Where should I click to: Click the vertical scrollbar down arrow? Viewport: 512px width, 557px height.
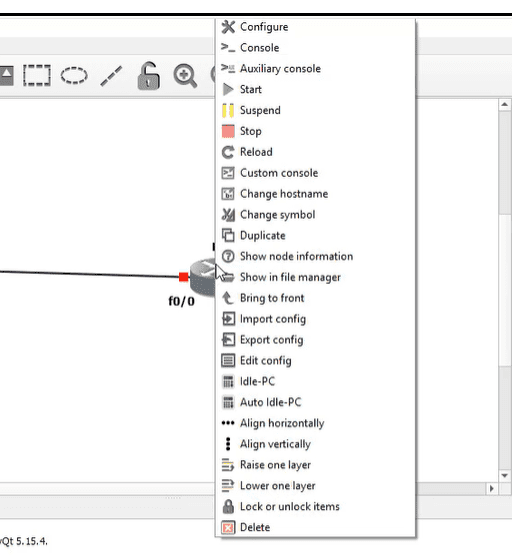tap(505, 476)
